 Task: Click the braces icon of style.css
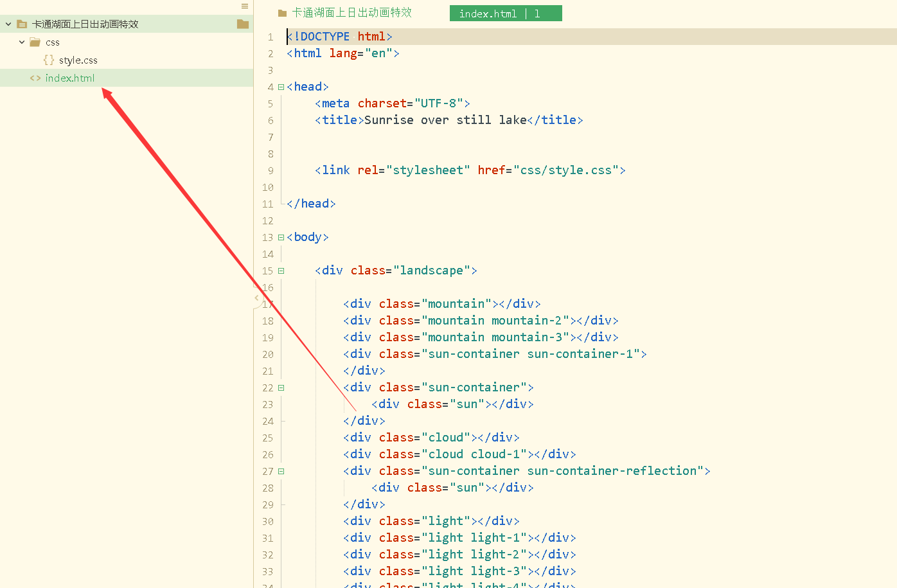pyautogui.click(x=49, y=60)
